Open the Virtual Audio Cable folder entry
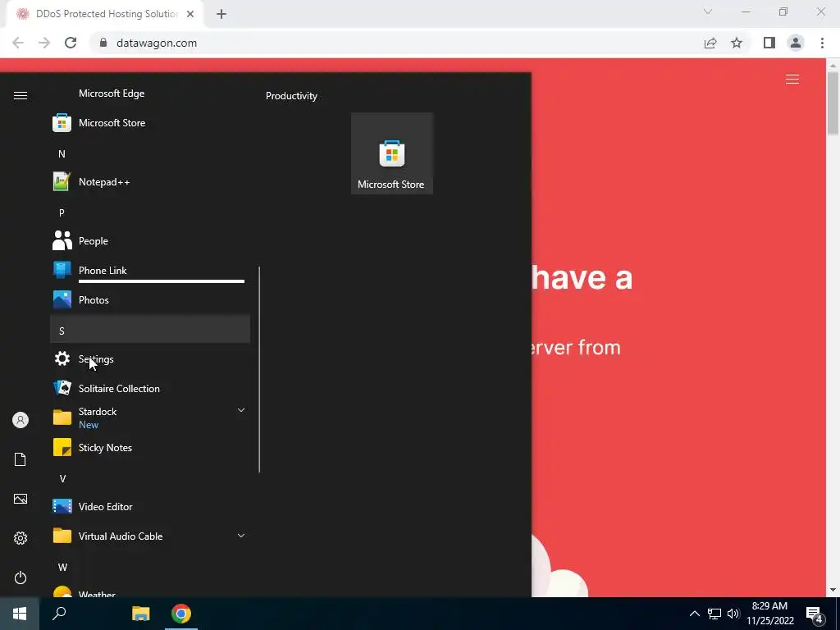 click(150, 536)
